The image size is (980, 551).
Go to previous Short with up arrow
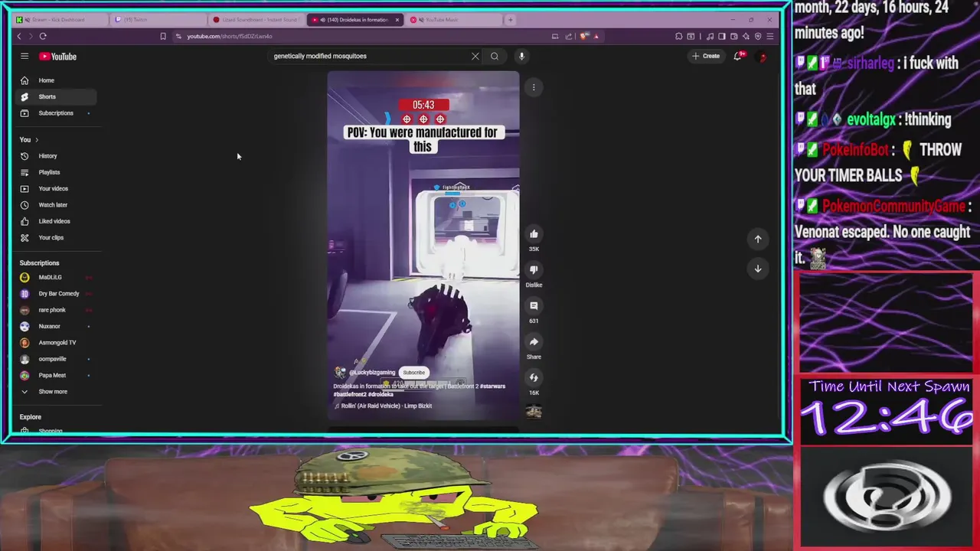tap(758, 239)
